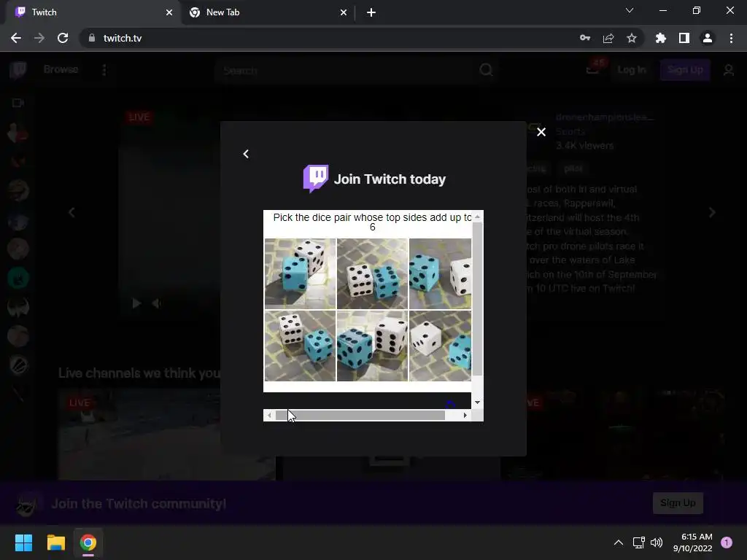The width and height of the screenshot is (747, 560).
Task: Click the captcha horizontal scrollbar left arrow
Action: (269, 415)
